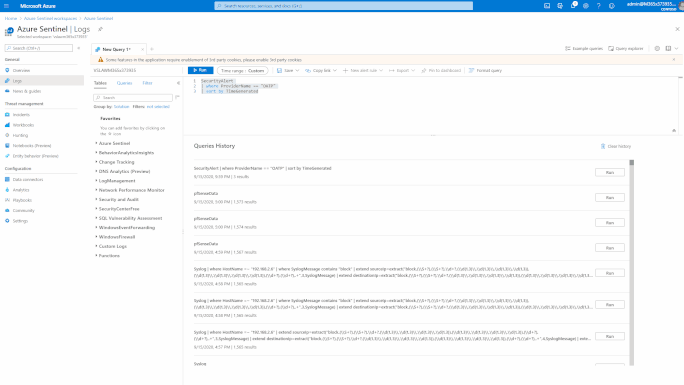Open Workbooks in the sidebar
The image size is (684, 385).
23,125
